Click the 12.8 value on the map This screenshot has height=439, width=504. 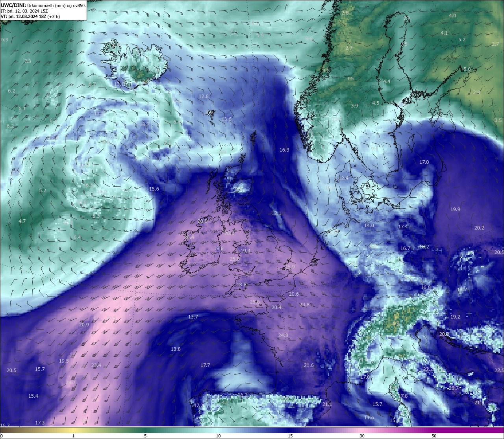click(204, 96)
